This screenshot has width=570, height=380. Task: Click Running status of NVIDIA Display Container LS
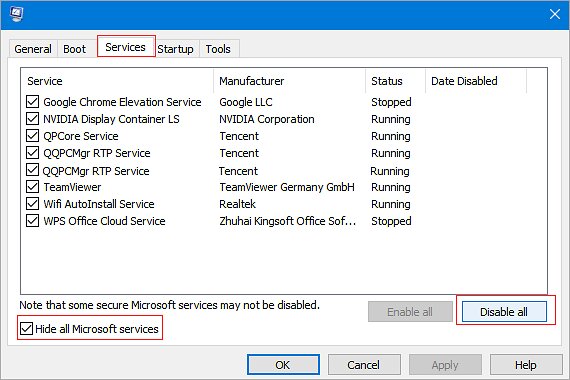[391, 119]
